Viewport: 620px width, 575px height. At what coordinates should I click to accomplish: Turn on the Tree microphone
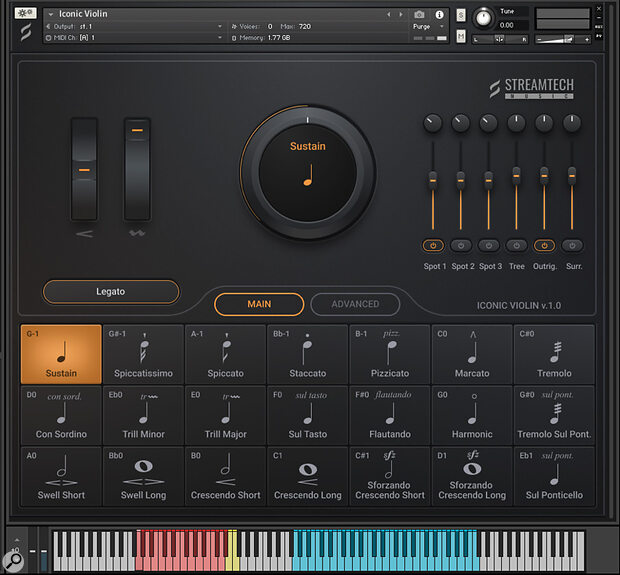click(516, 245)
